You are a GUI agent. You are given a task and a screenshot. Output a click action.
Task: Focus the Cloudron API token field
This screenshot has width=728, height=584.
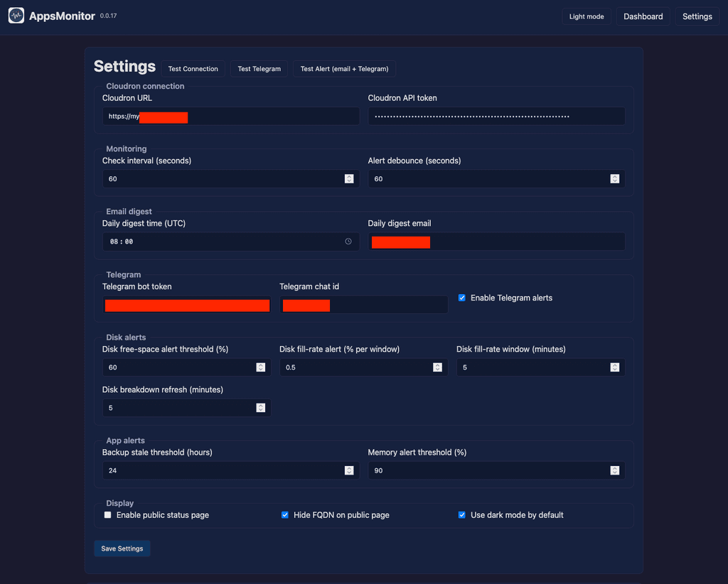pyautogui.click(x=496, y=116)
